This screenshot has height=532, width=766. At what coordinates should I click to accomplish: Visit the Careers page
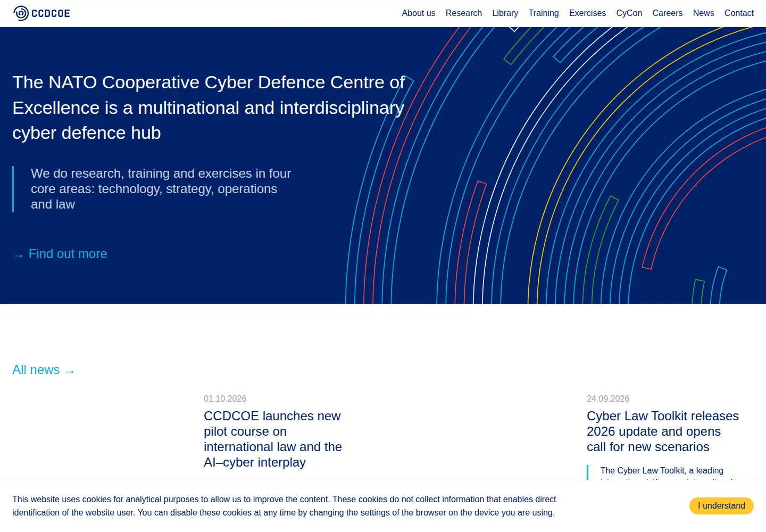[668, 13]
